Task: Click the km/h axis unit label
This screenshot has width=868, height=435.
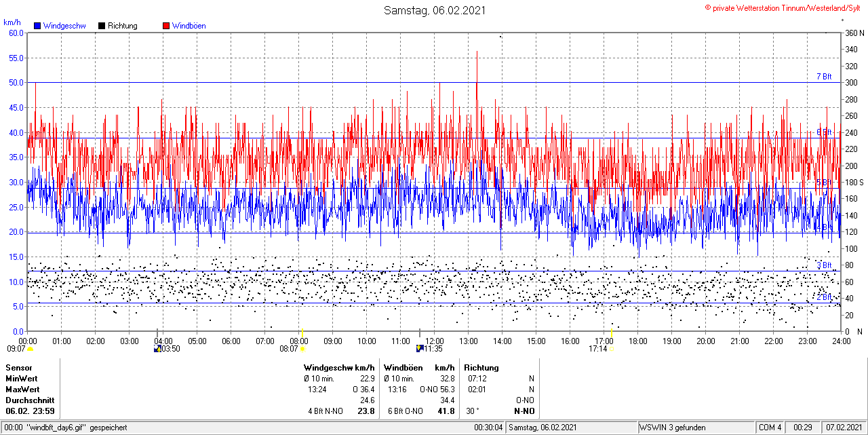Action: point(12,22)
